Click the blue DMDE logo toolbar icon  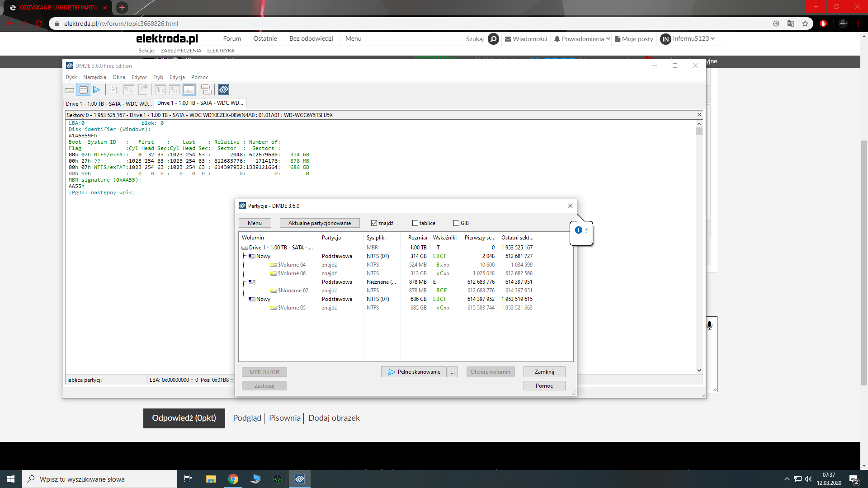tap(224, 90)
